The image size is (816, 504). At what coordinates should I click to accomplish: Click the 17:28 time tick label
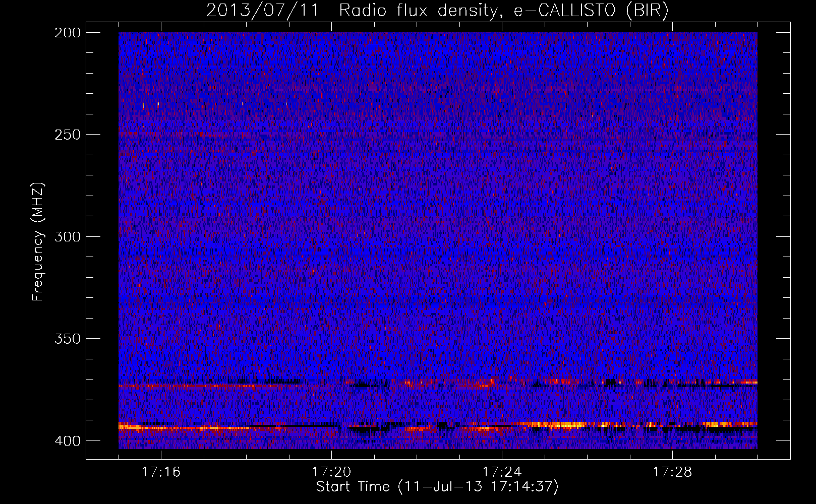tap(672, 472)
